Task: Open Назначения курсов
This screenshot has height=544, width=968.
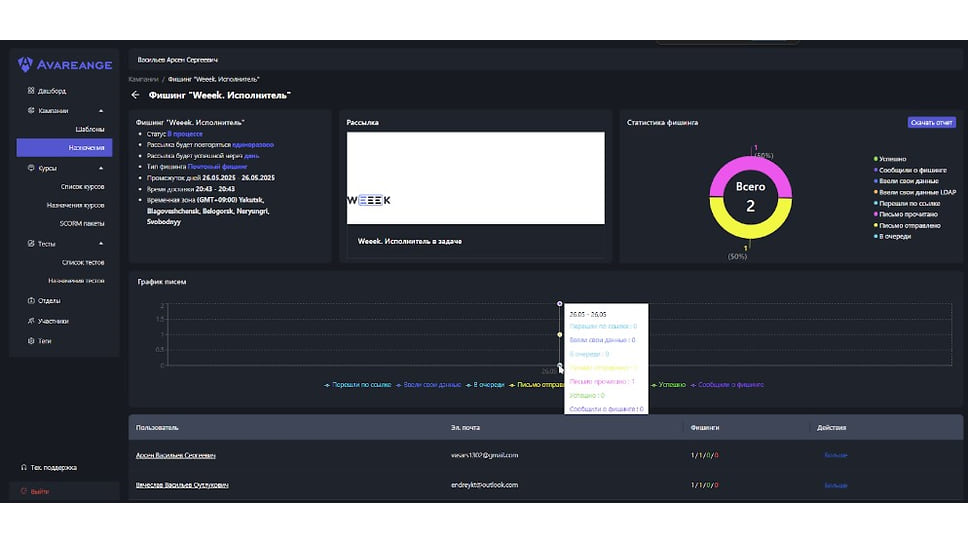Action: click(75, 205)
